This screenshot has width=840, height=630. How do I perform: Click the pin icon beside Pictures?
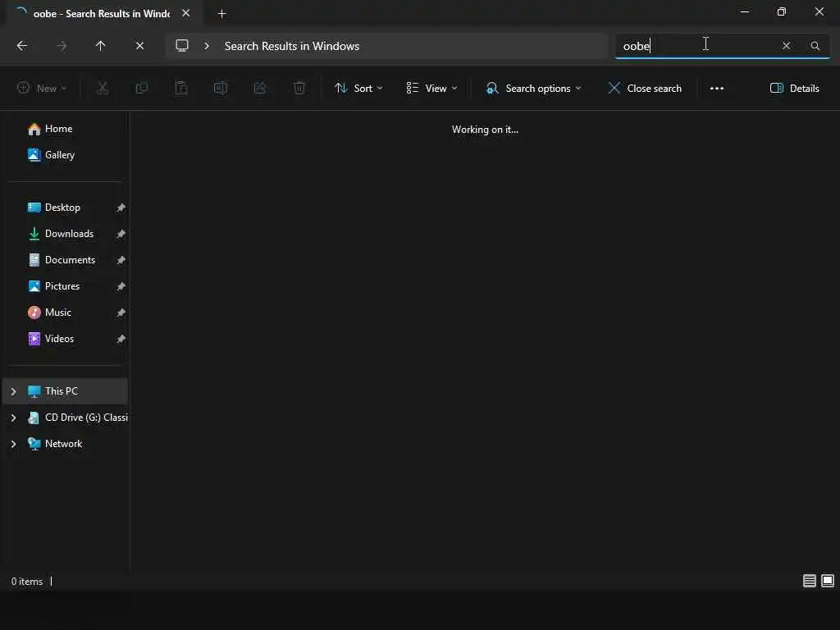click(121, 286)
